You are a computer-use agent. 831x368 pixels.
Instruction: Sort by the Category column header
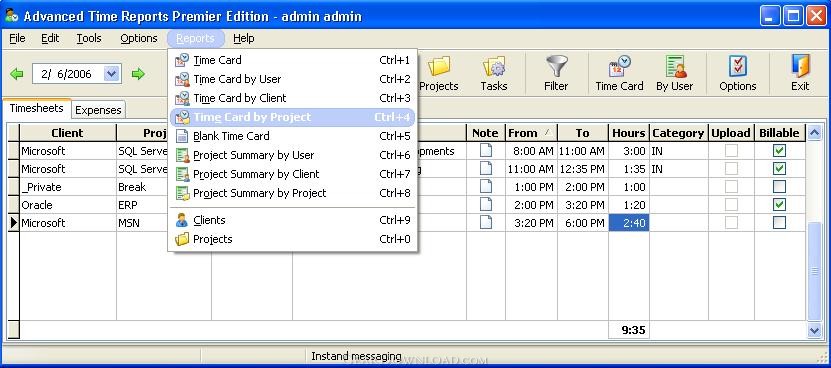tap(678, 133)
